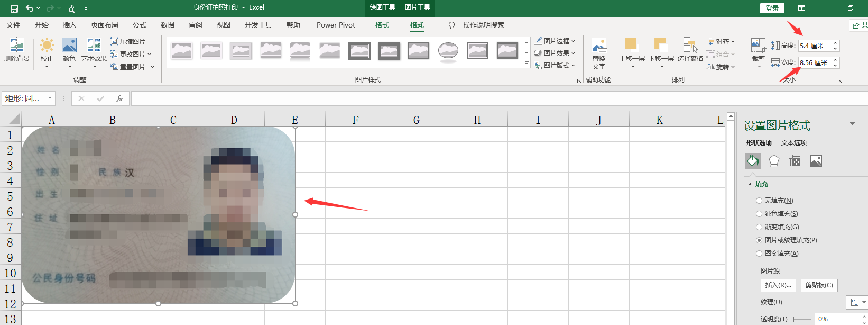Open the Page Layout (页面布局) tab

(x=105, y=25)
